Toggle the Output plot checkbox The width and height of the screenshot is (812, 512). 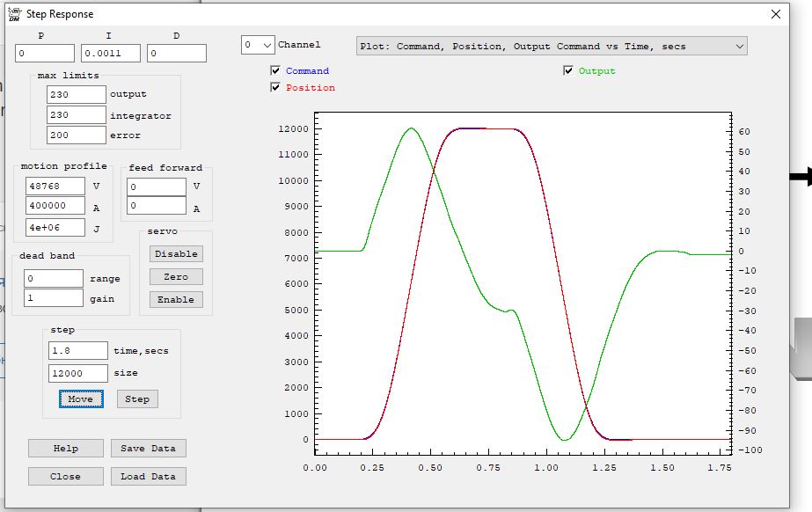[x=568, y=71]
